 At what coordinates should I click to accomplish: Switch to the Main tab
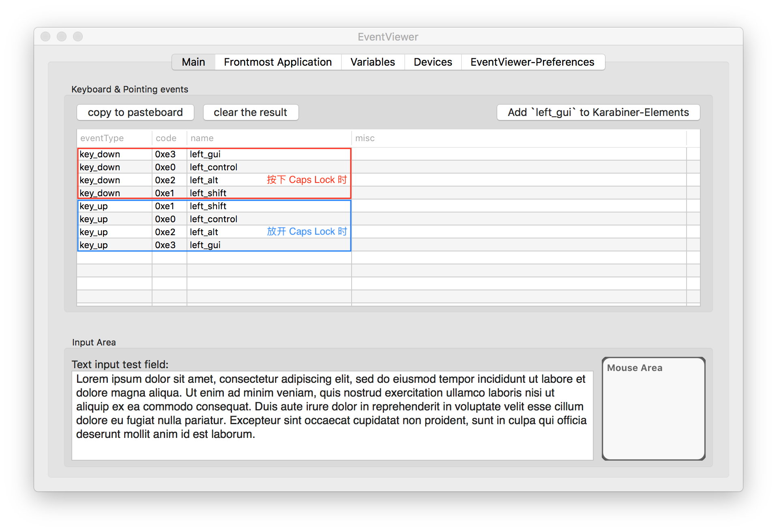pyautogui.click(x=193, y=62)
